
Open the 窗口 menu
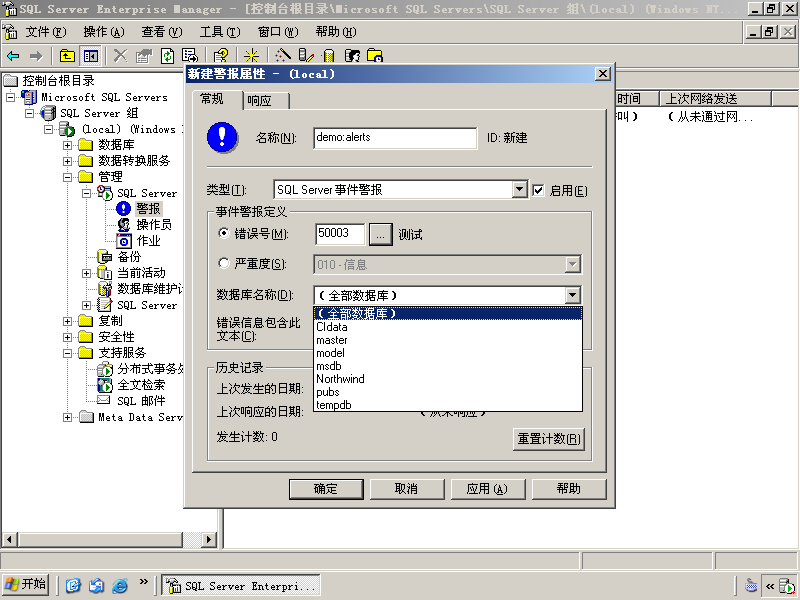[x=278, y=32]
